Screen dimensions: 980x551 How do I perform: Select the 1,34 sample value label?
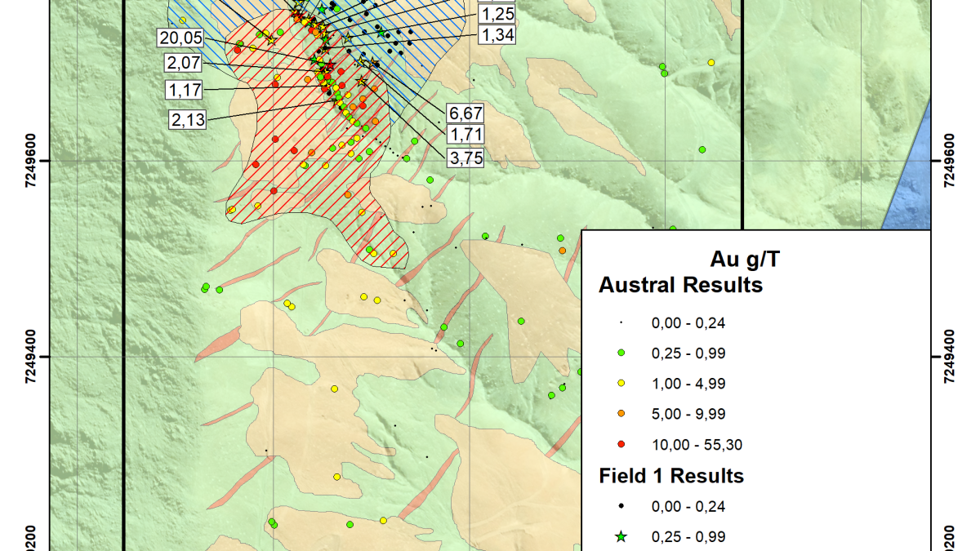click(x=496, y=34)
